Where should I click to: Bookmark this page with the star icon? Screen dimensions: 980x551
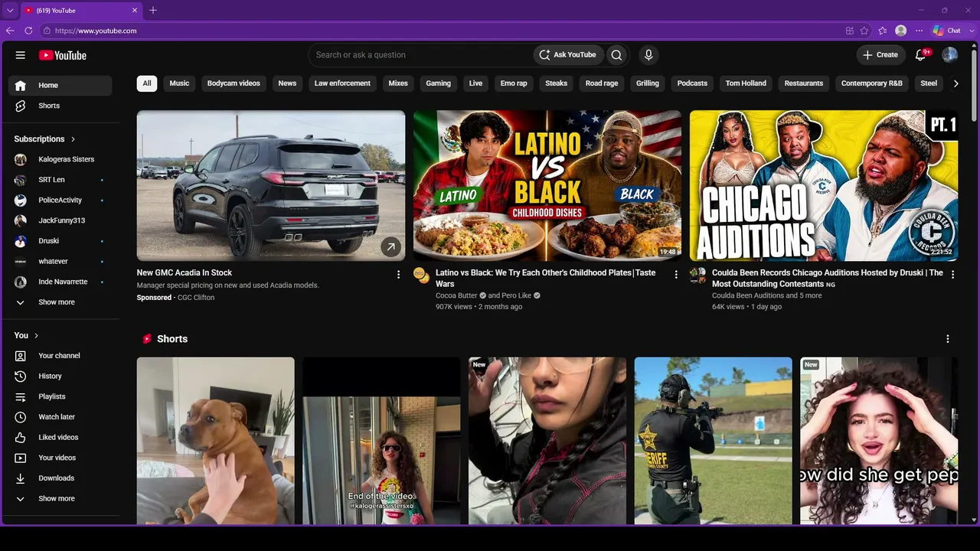(x=864, y=31)
